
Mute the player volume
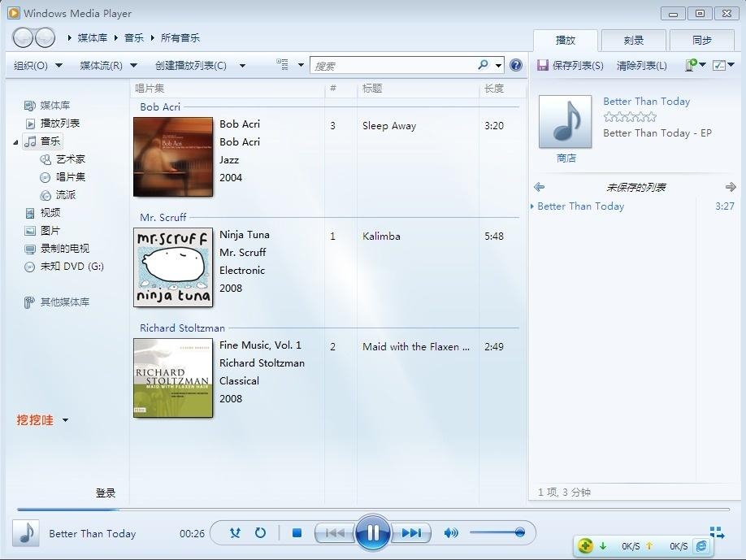click(x=451, y=533)
